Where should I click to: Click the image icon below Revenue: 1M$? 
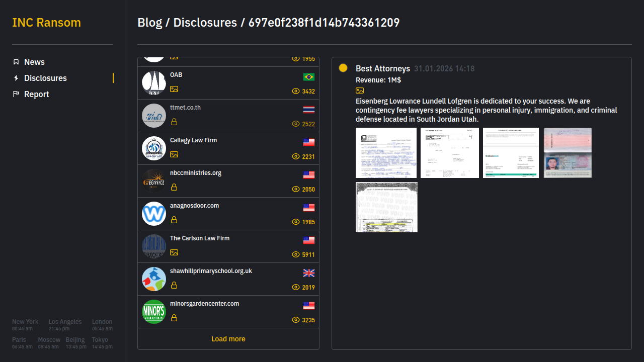point(360,90)
